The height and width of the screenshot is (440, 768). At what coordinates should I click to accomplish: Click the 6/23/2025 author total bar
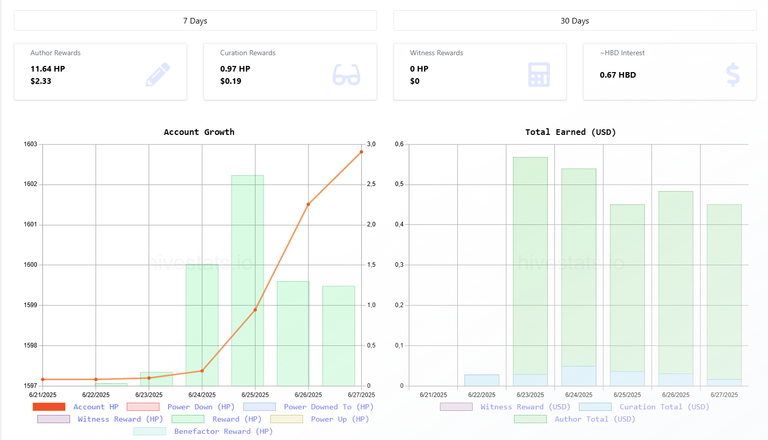[x=530, y=266]
